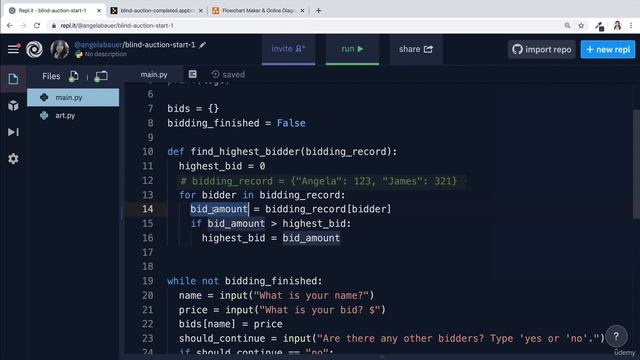This screenshot has height=360, width=640.
Task: Go back in browser history
Action: (10, 26)
